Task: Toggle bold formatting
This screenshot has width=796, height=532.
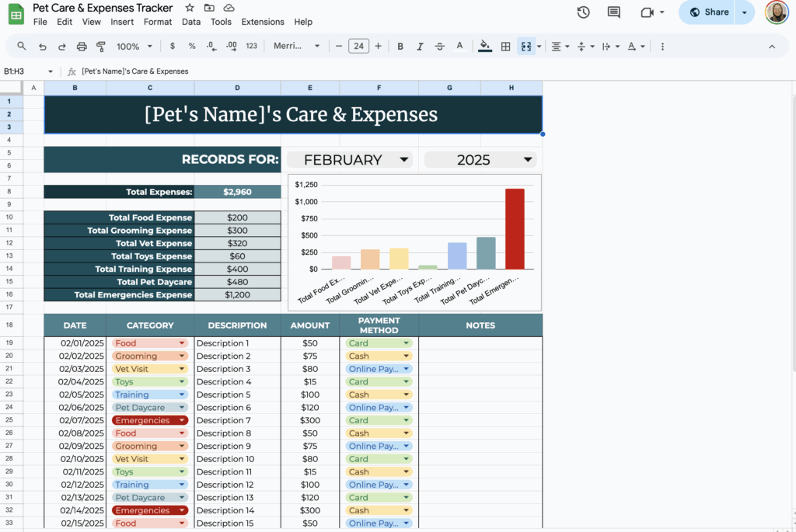Action: 400,46
